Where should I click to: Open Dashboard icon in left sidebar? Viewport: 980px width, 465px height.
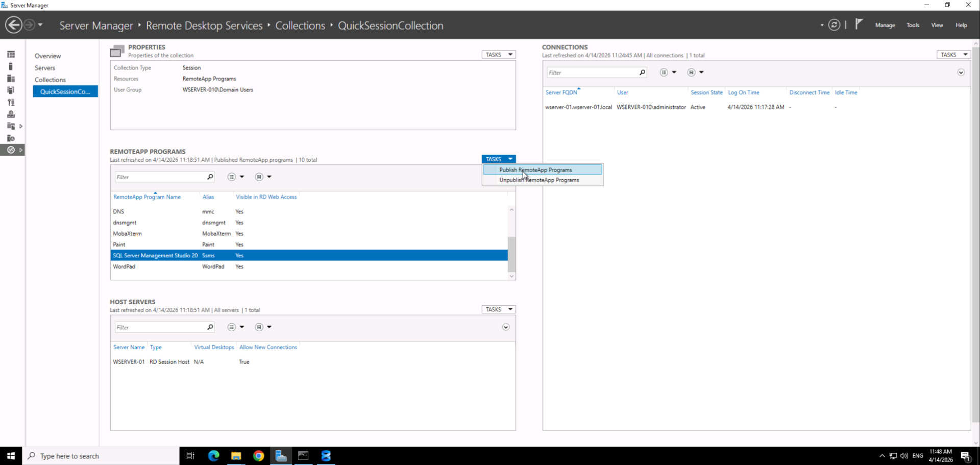click(11, 55)
